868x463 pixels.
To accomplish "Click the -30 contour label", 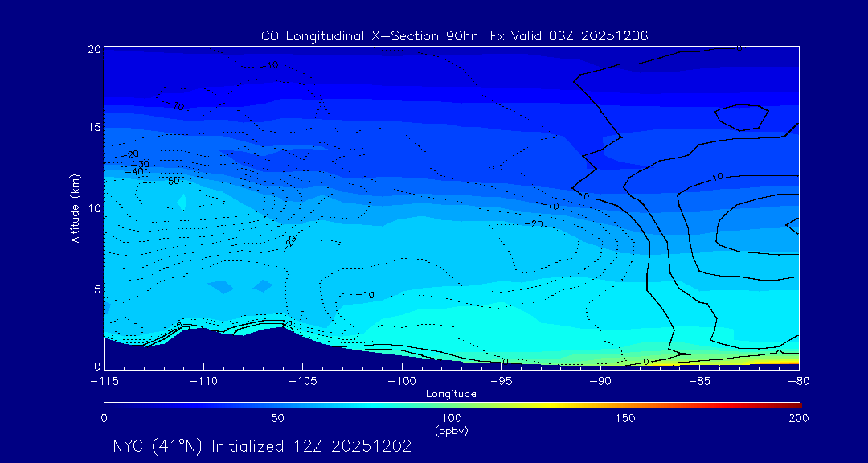I will point(140,164).
